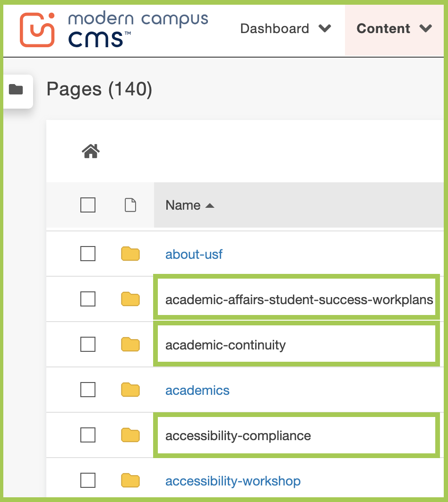
Task: Check the academics row checkbox
Action: (x=88, y=390)
